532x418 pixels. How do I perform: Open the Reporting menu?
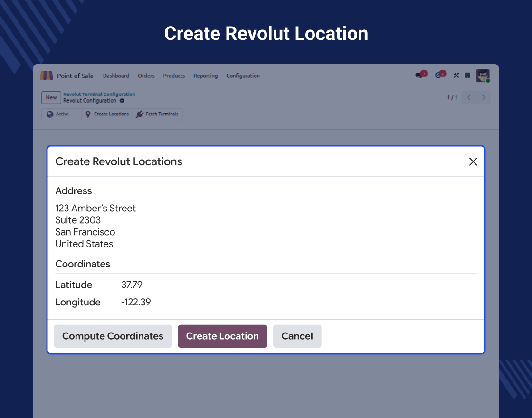206,76
